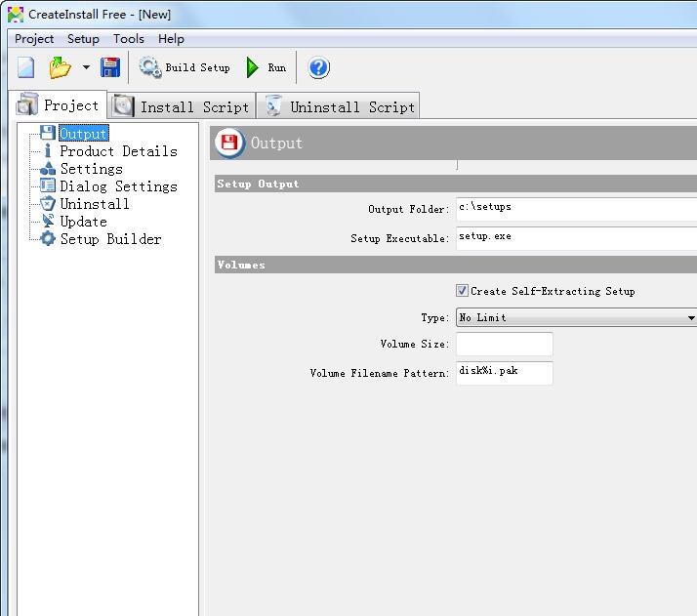Open the Help menu
This screenshot has height=616, width=697.
[171, 39]
